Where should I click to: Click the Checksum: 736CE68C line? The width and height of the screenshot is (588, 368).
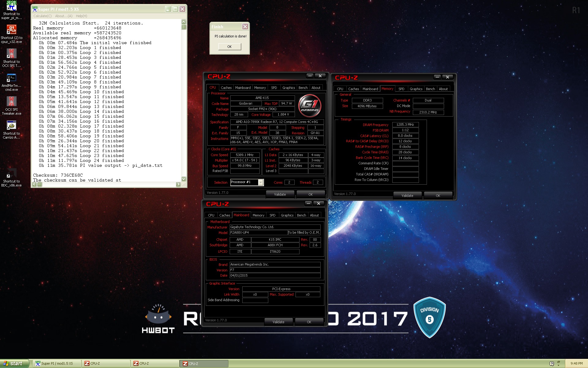(58, 175)
